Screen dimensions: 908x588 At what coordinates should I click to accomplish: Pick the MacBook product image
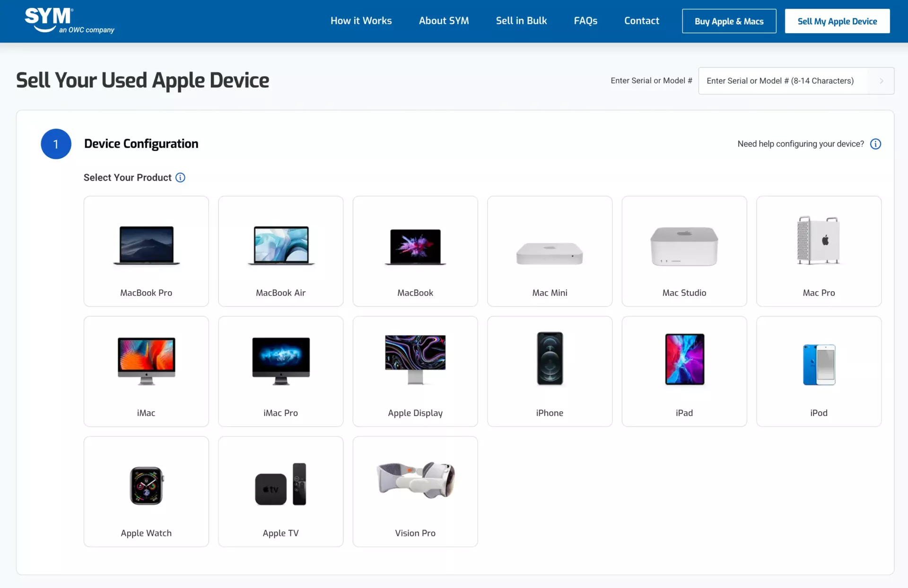click(x=415, y=247)
